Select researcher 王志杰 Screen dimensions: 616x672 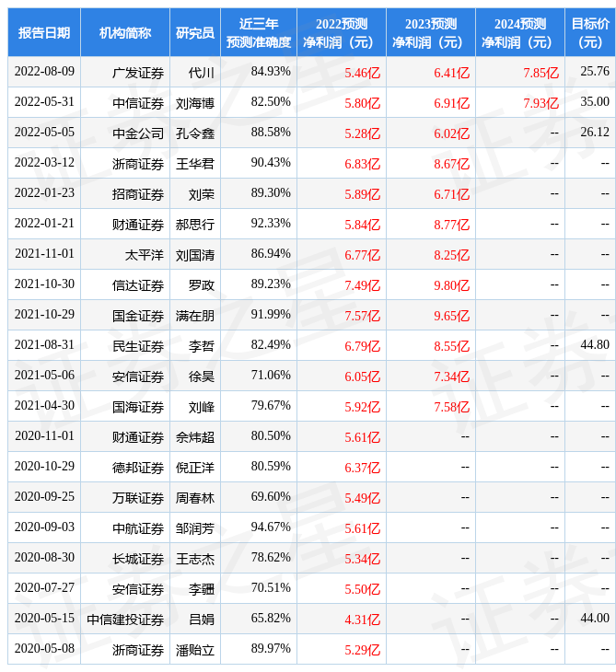(195, 560)
